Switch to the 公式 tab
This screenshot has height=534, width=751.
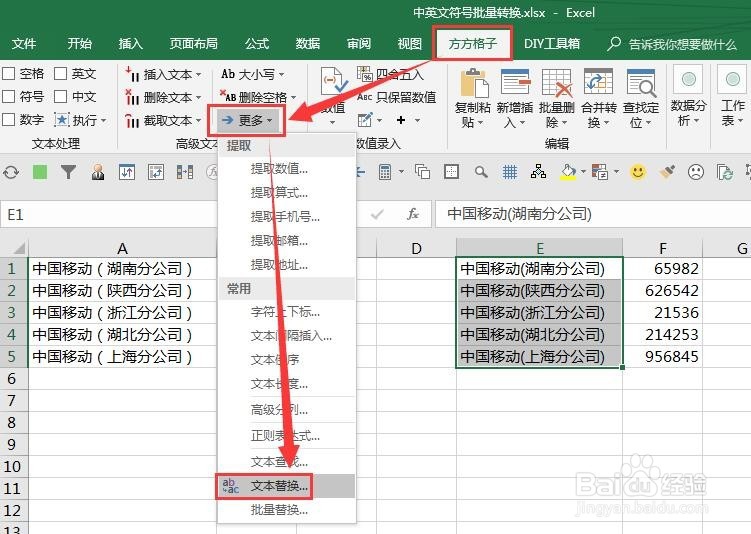pyautogui.click(x=257, y=44)
